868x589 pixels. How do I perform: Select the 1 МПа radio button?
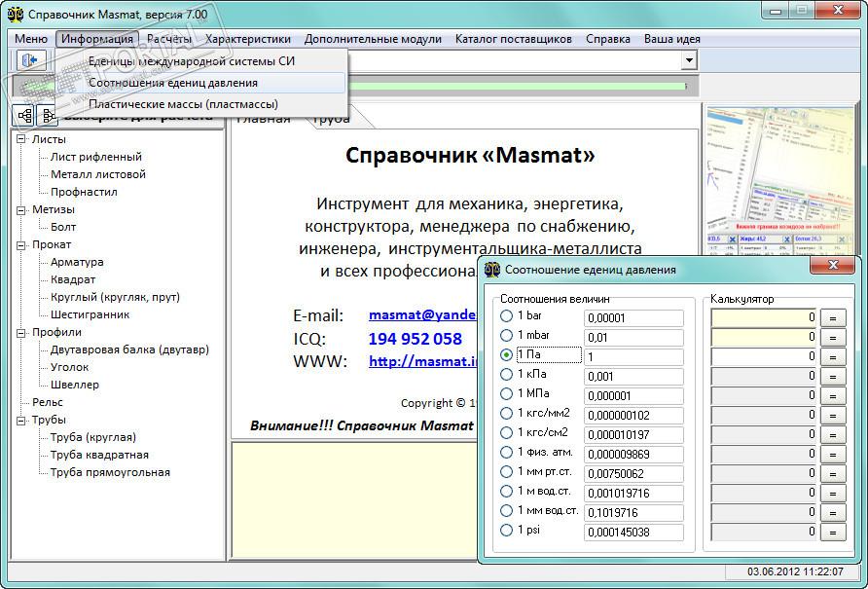click(x=506, y=393)
